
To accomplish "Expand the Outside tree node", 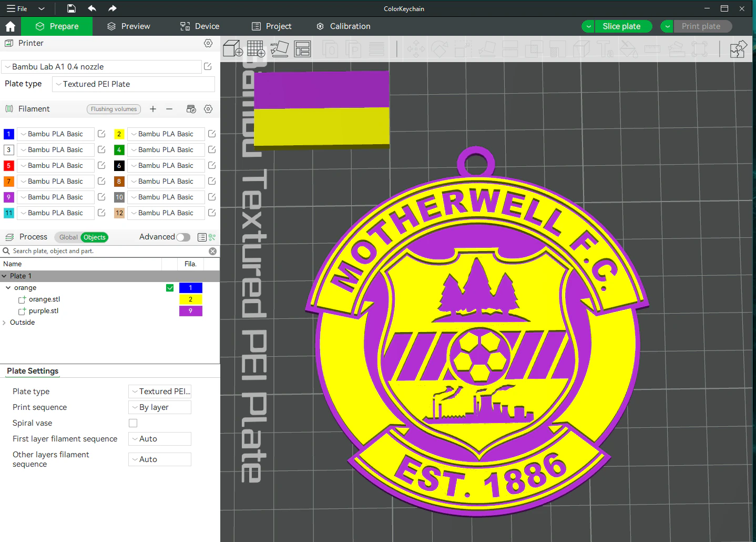I will (x=4, y=323).
